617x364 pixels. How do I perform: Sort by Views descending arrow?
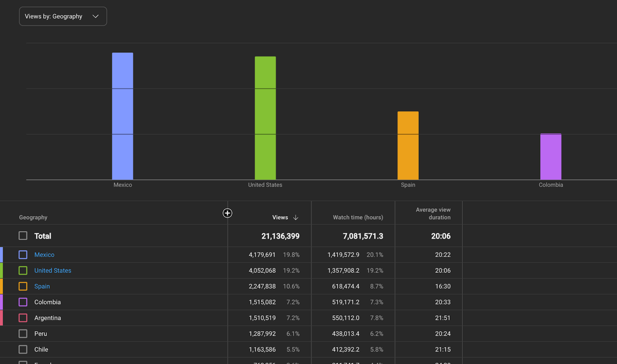(296, 217)
